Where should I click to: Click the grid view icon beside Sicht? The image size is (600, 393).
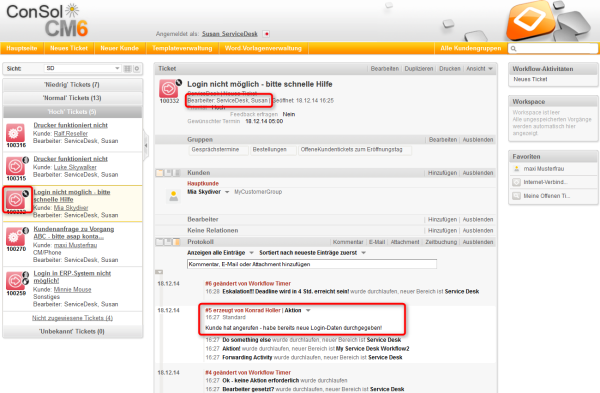coord(127,68)
